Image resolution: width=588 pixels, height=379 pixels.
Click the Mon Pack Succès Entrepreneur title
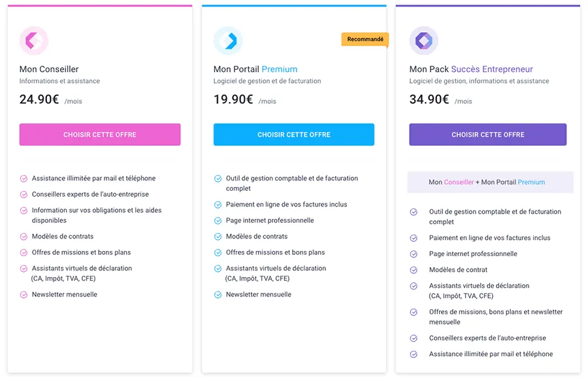[x=471, y=69]
